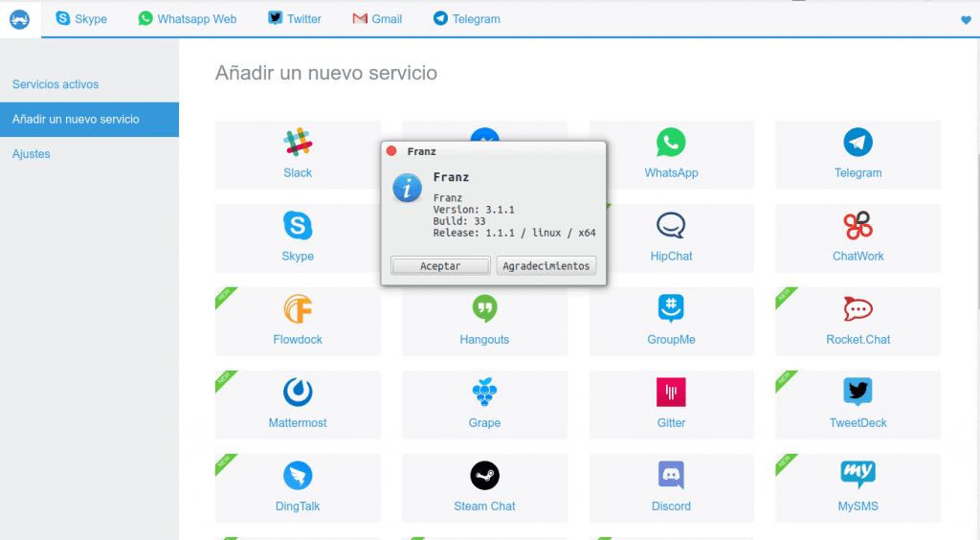This screenshot has width=980, height=540.
Task: Add the Rocket.Chat service
Action: (857, 309)
